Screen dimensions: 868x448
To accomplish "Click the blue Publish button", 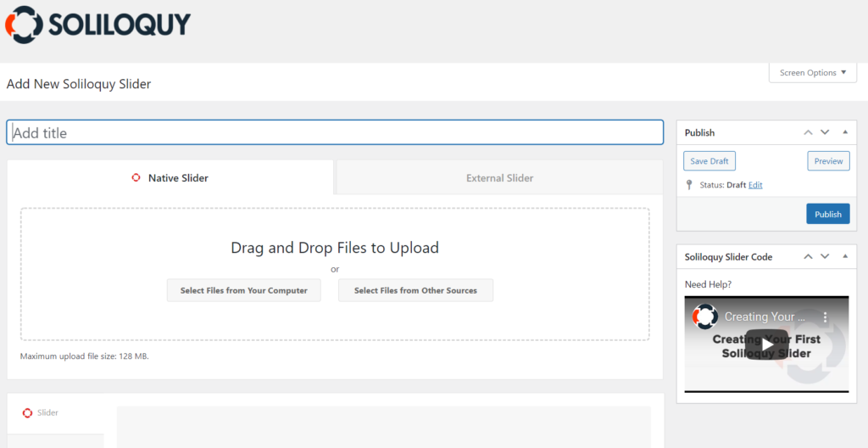I will click(x=827, y=214).
